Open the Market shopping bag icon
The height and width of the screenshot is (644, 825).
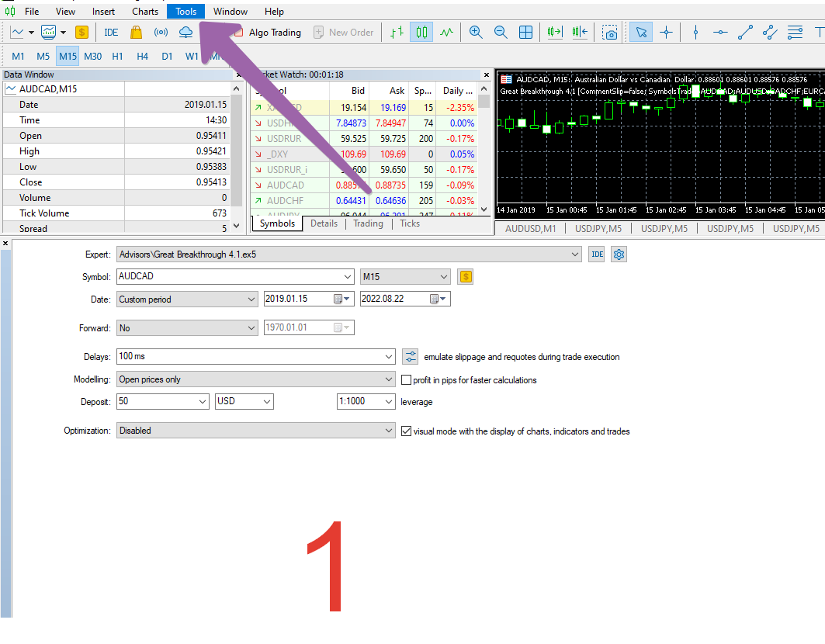pos(136,33)
